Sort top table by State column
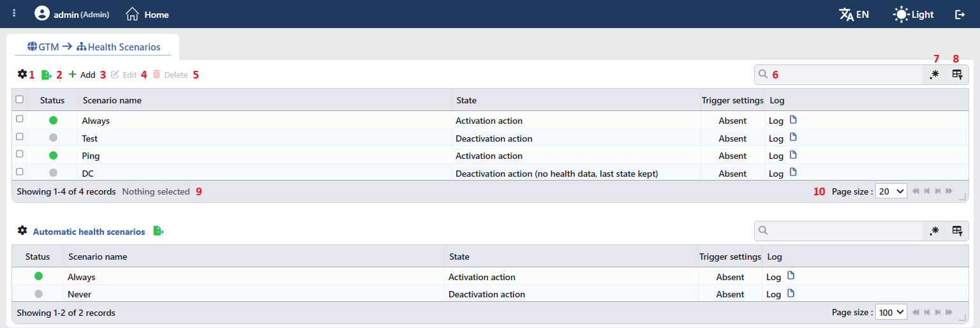 [x=466, y=100]
